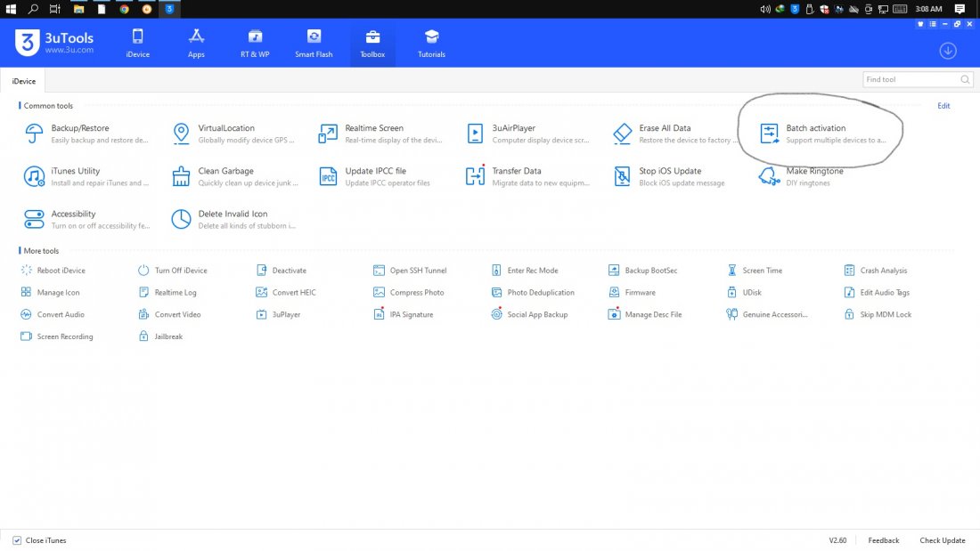
Task: Open Manage Desc File tool
Action: [645, 314]
